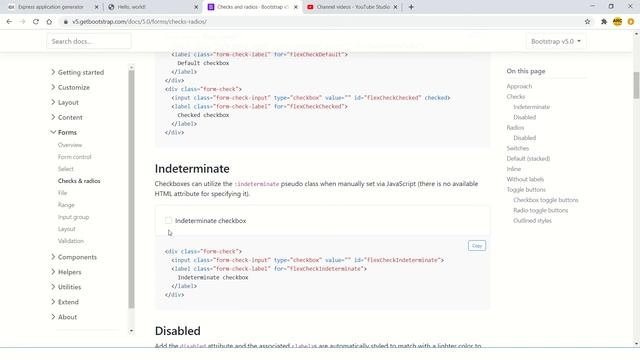Click the page vertical scrollbar thumb

[636, 85]
